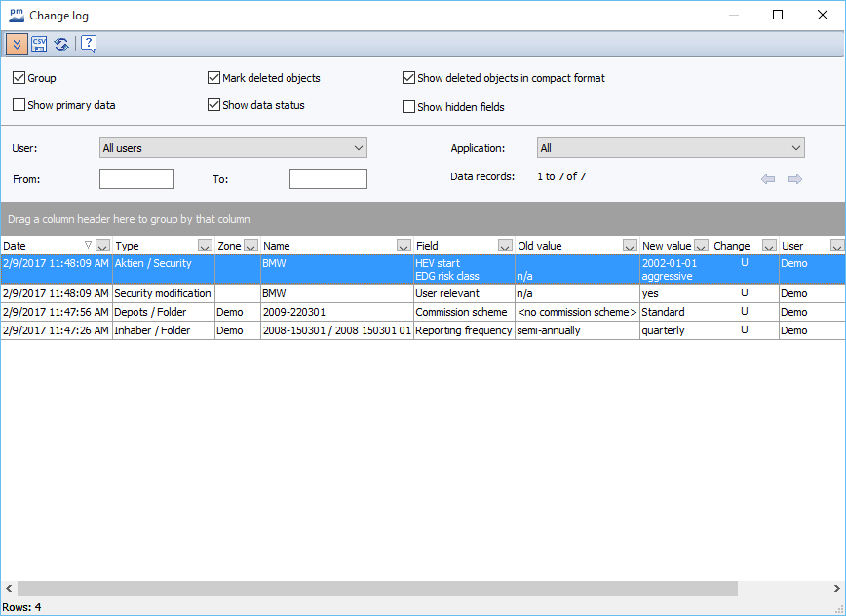Click the refresh icon in toolbar

61,44
